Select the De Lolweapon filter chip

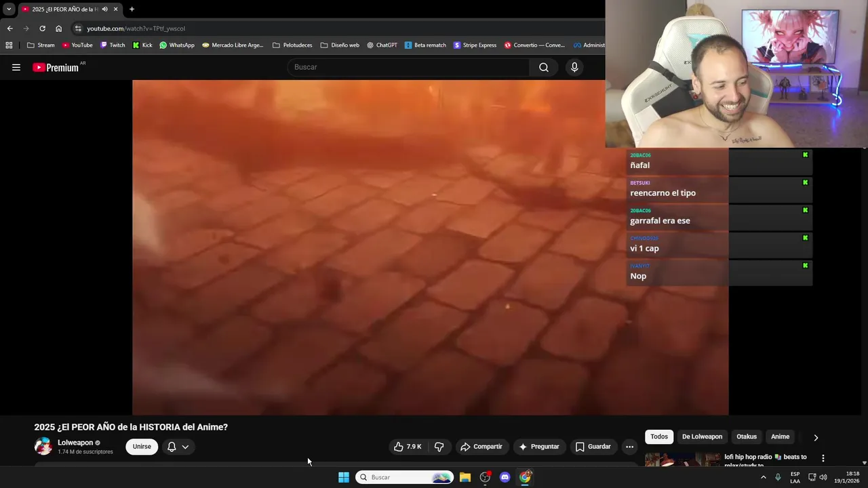click(x=702, y=436)
